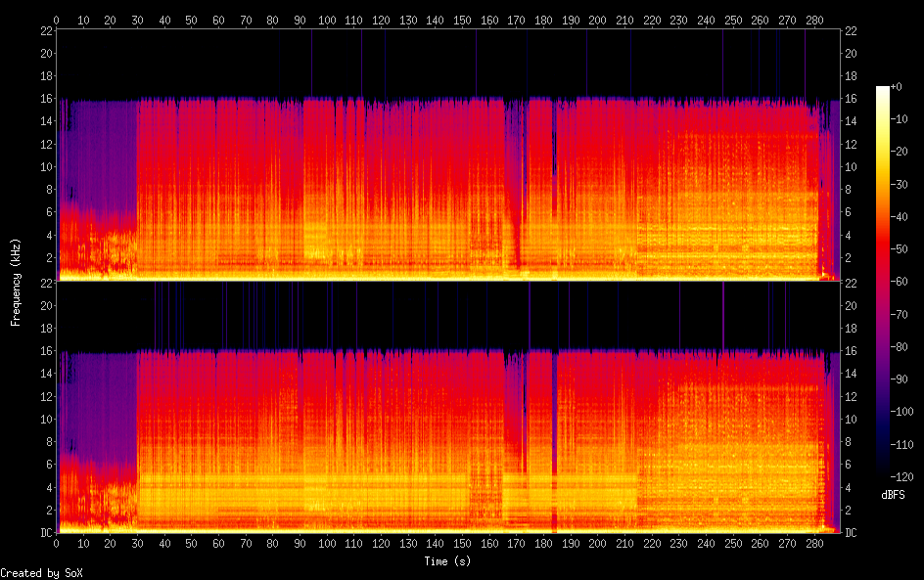This screenshot has width=924, height=580.
Task: Click the '200' tick on the top time axis
Action: (597, 20)
